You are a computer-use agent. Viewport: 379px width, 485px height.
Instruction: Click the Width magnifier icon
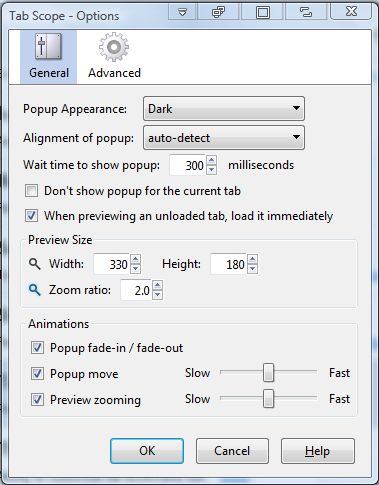pyautogui.click(x=34, y=264)
